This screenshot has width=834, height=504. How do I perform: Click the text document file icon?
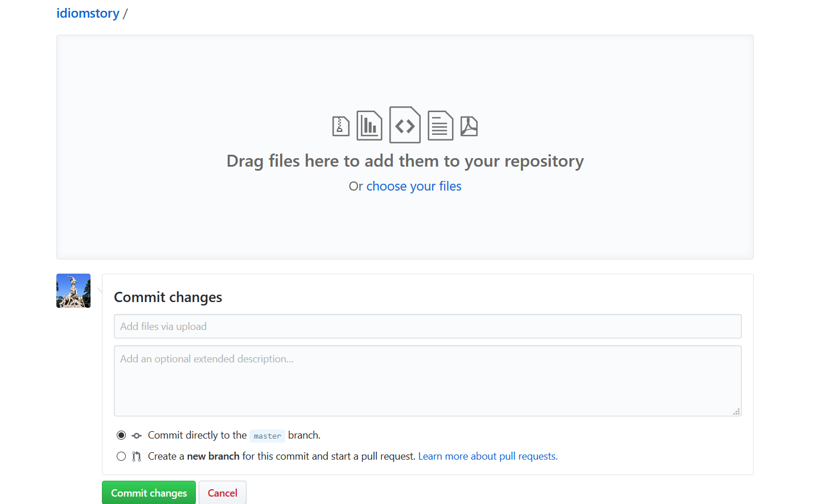(440, 125)
